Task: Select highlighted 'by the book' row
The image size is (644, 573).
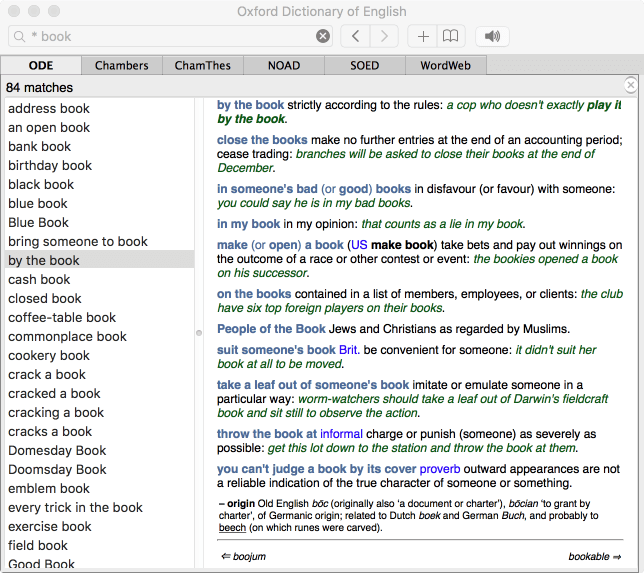Action: [99, 260]
